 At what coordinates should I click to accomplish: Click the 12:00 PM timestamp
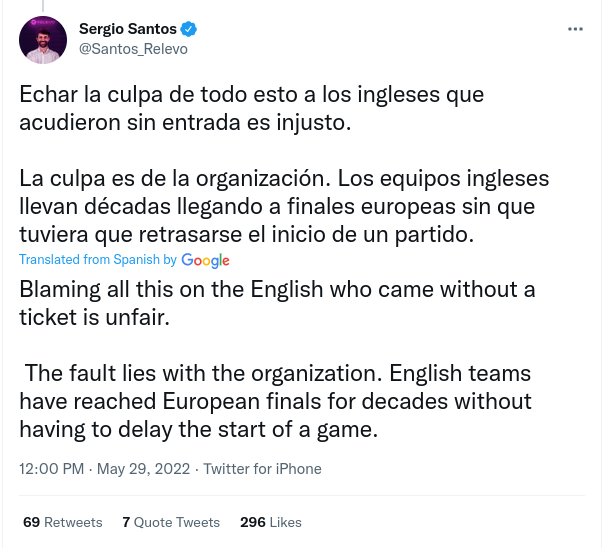pos(53,468)
